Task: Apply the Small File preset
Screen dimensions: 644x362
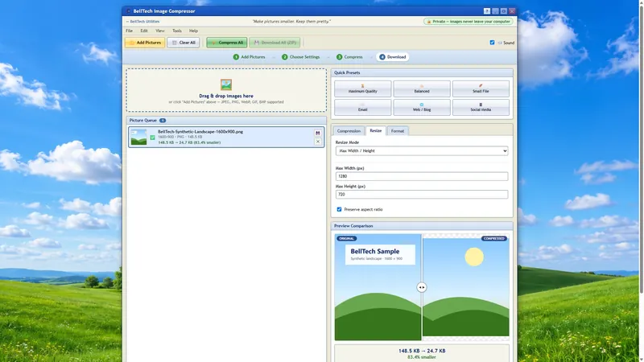Action: [x=481, y=88]
